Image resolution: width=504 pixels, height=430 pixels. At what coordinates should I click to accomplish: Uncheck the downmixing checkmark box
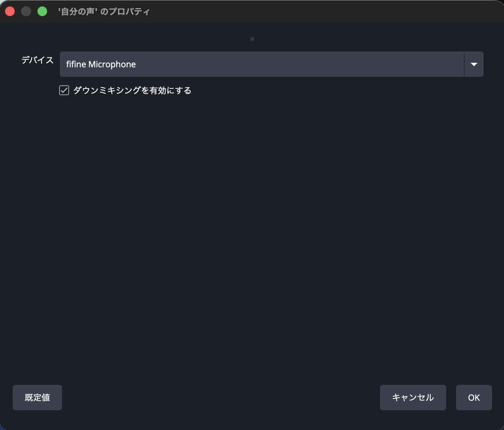pos(64,91)
